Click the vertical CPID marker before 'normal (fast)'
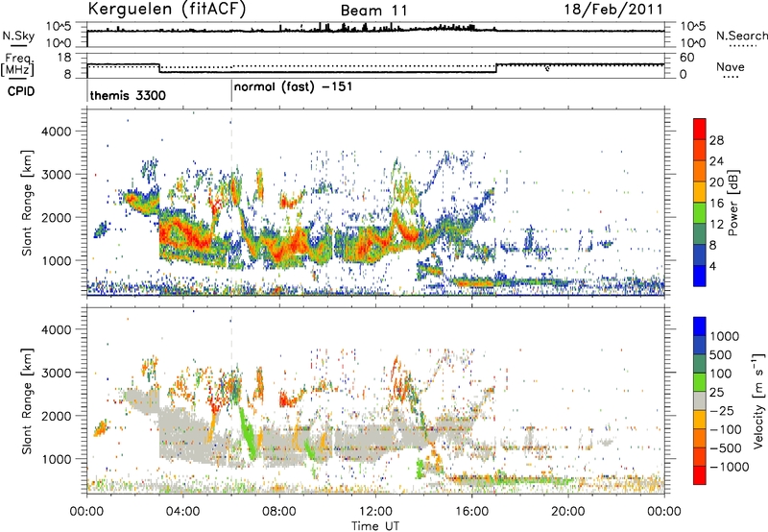Screen dimensions: 768x532 point(231,91)
